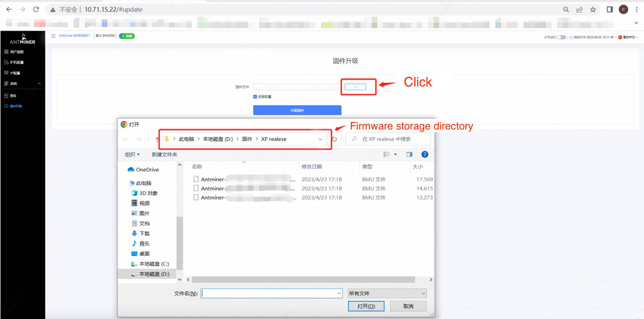Click 此电脑 in the path breadcrumb
Image resolution: width=644 pixels, height=319 pixels.
coord(186,139)
